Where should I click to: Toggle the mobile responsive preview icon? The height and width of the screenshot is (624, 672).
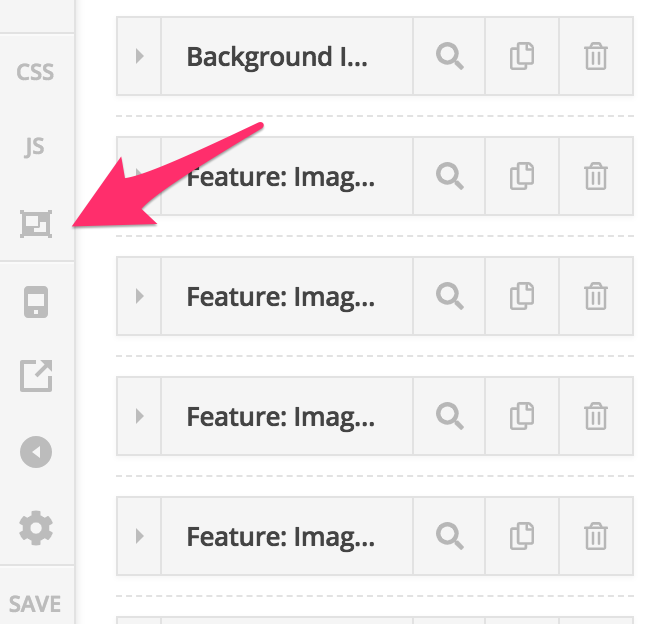point(36,302)
